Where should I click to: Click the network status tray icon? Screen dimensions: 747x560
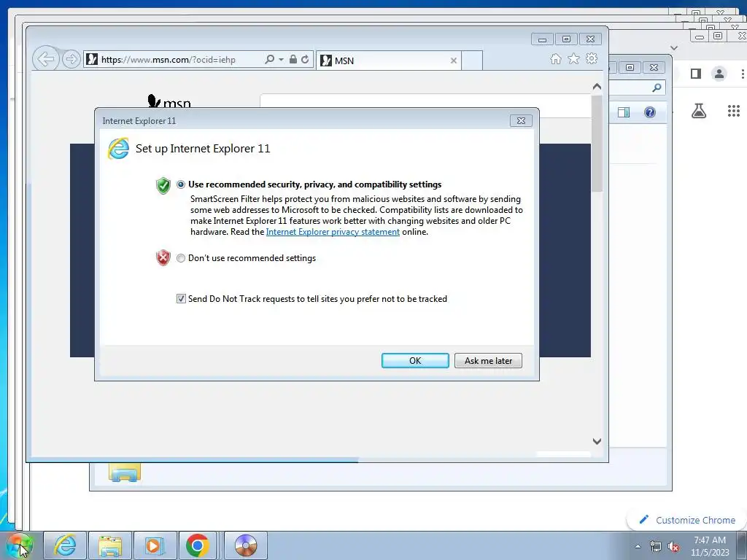pos(656,546)
